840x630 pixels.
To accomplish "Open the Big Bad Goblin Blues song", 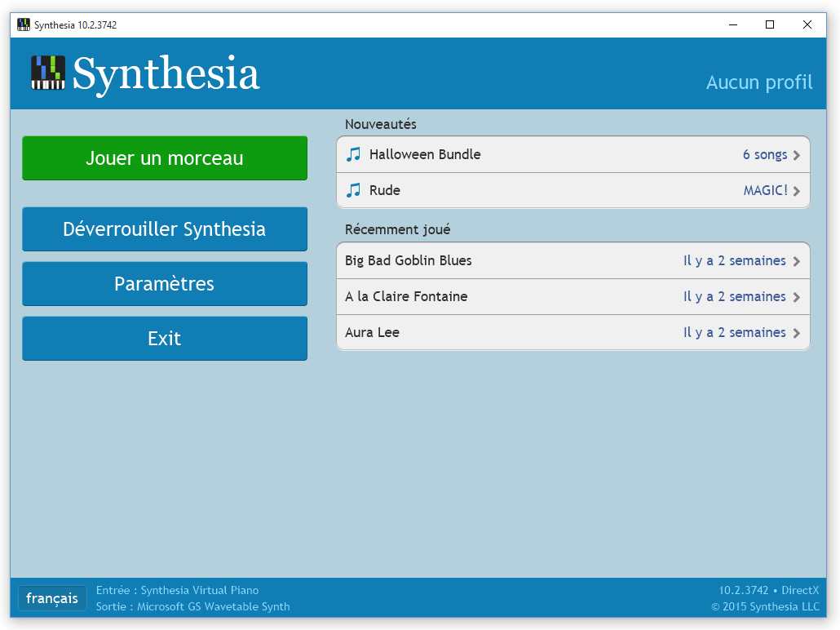I will (409, 260).
